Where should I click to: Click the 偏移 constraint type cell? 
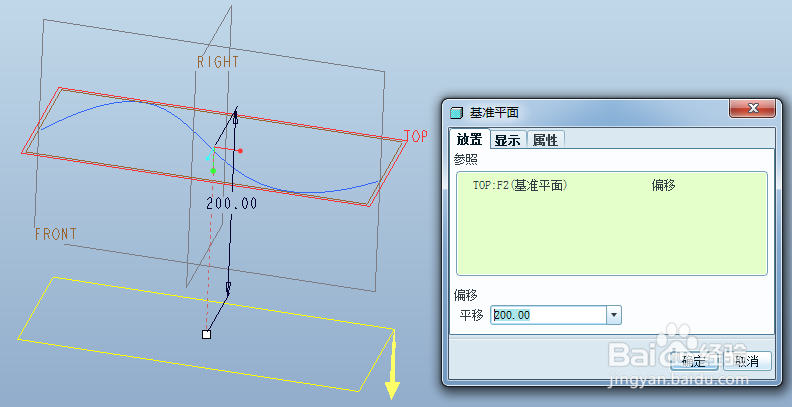tap(663, 185)
